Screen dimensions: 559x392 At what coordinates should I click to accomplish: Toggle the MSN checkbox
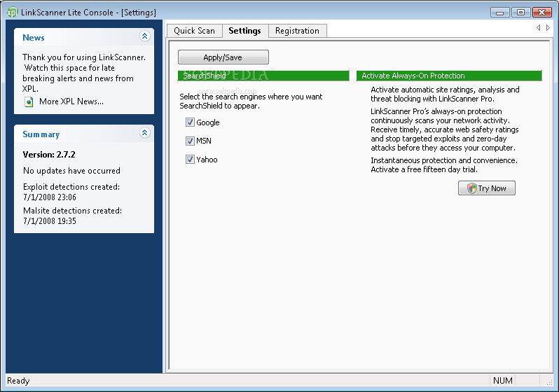[190, 141]
